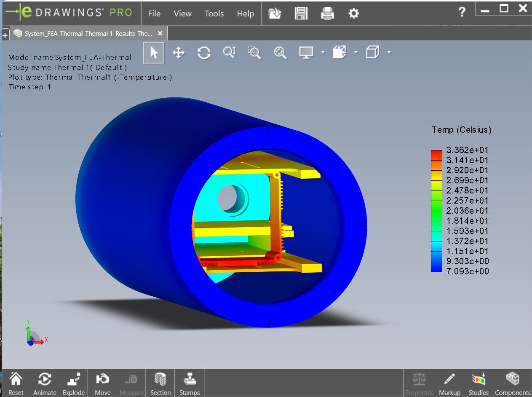Click the Open file folder icon
Screen dimensions: 532x397
(275, 13)
